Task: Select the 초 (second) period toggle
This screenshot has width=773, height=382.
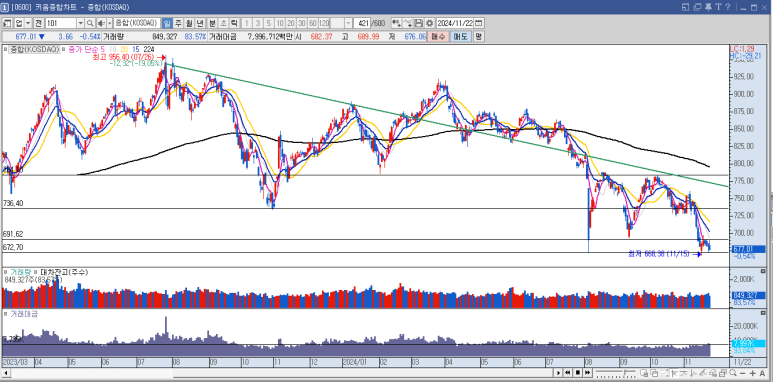Action: click(x=223, y=23)
